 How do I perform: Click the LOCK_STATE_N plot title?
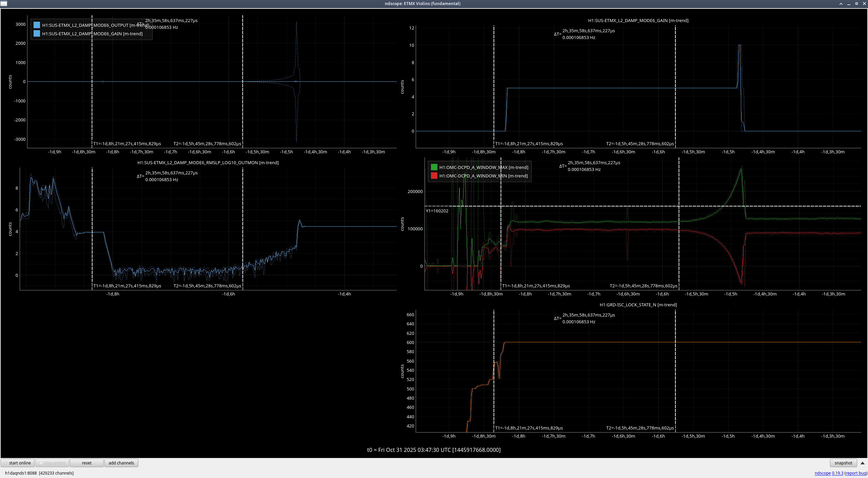pos(638,305)
